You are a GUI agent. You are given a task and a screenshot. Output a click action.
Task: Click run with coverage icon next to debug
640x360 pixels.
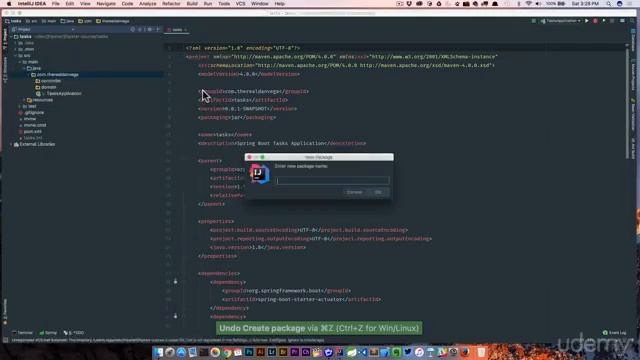pos(604,21)
